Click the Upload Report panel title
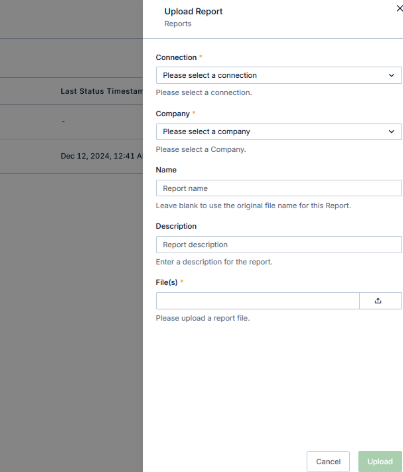 coord(193,11)
